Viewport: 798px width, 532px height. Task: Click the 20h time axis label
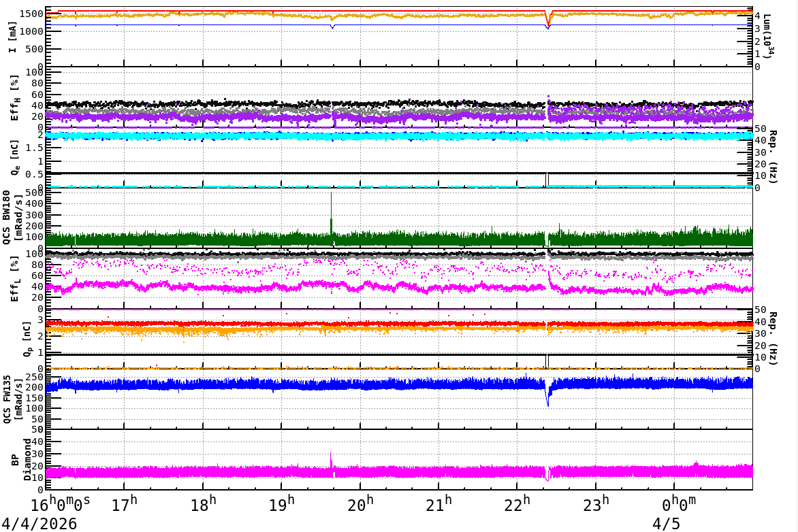click(x=360, y=505)
